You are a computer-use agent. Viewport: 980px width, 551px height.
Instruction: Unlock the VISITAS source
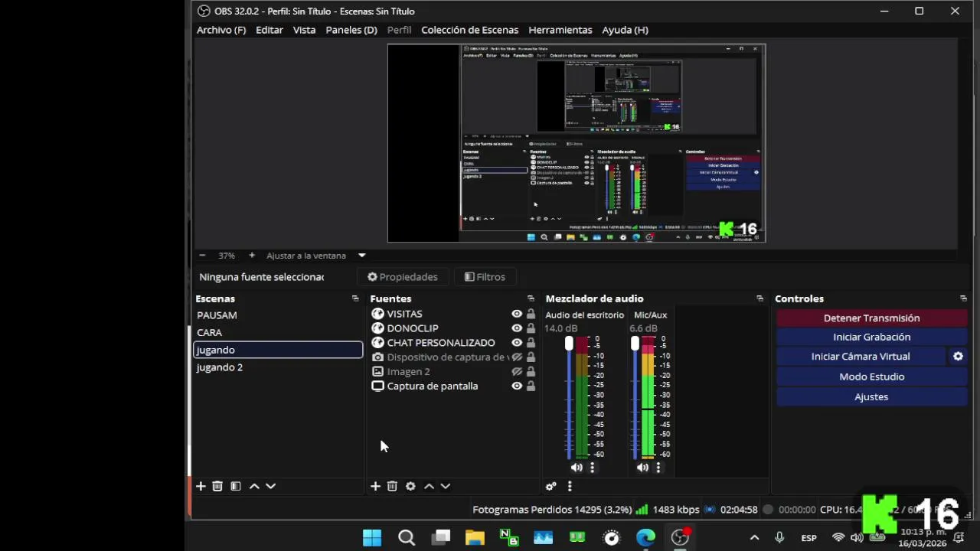[x=531, y=314]
